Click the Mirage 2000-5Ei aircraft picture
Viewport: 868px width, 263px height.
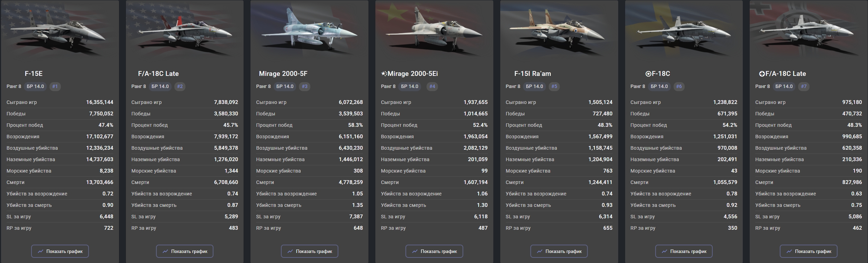pyautogui.click(x=434, y=33)
